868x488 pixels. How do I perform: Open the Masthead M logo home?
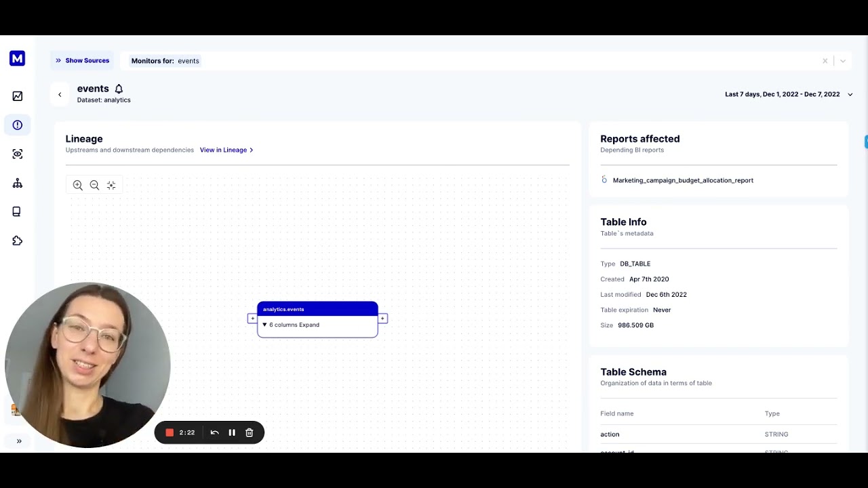18,58
